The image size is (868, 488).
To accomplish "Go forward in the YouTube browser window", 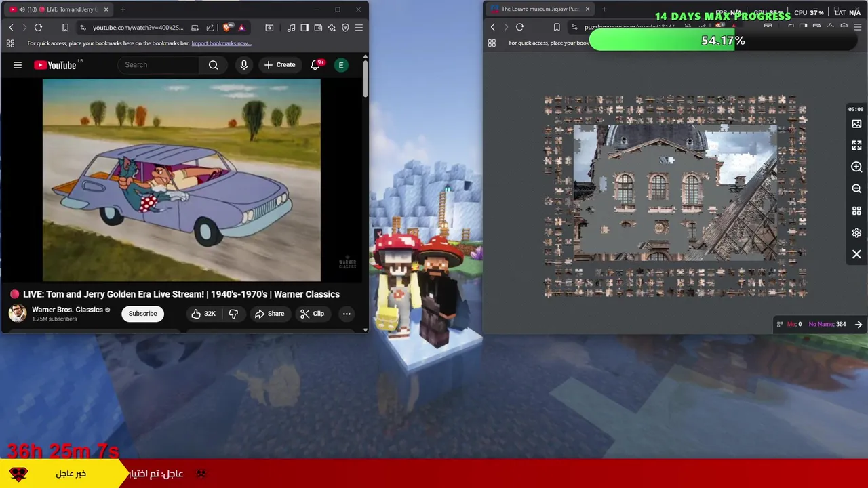I will [x=24, y=28].
